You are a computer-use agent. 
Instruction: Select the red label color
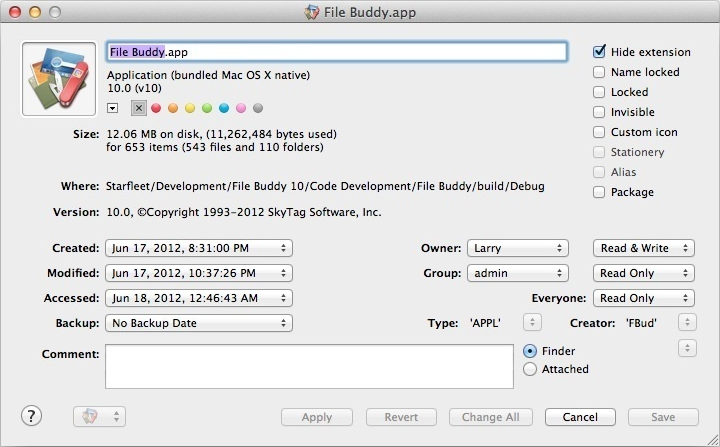pos(156,108)
